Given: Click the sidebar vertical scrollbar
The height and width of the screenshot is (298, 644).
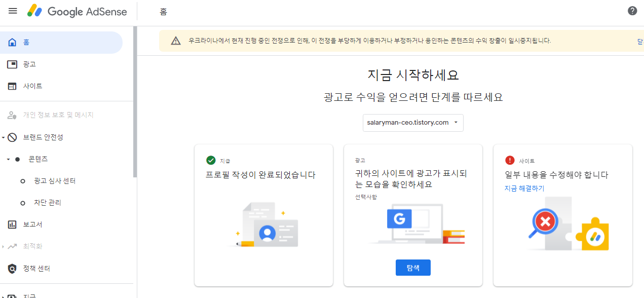Looking at the screenshot, I should coord(135,101).
